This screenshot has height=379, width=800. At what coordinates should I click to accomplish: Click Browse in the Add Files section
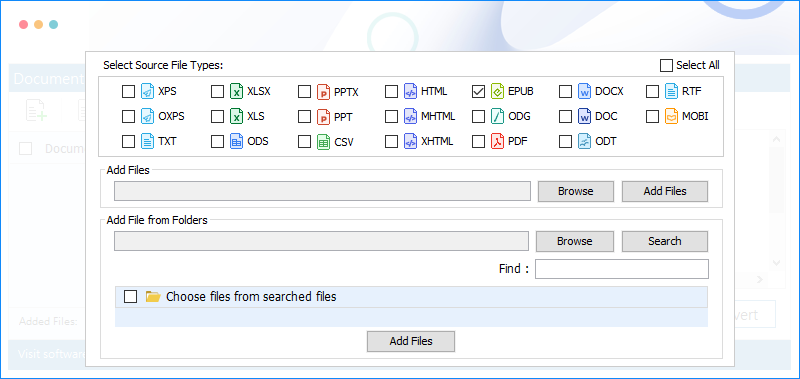coord(576,191)
